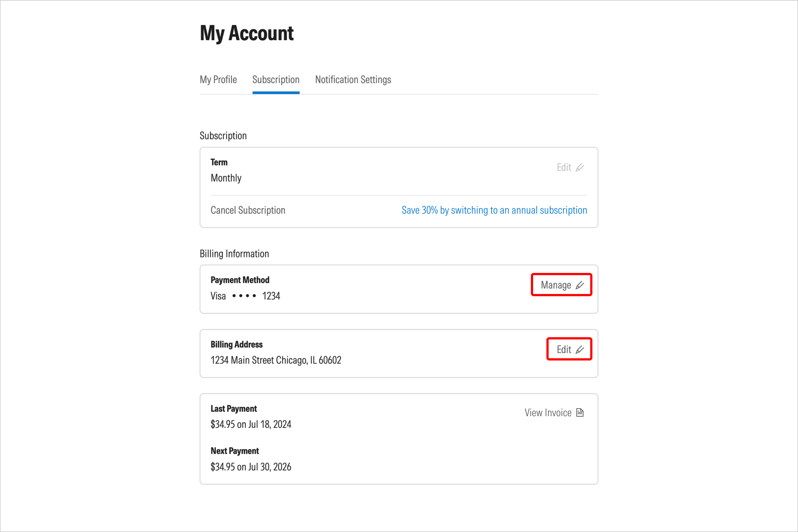Click the Manage label for Payment Method
798x532 pixels.
click(556, 285)
